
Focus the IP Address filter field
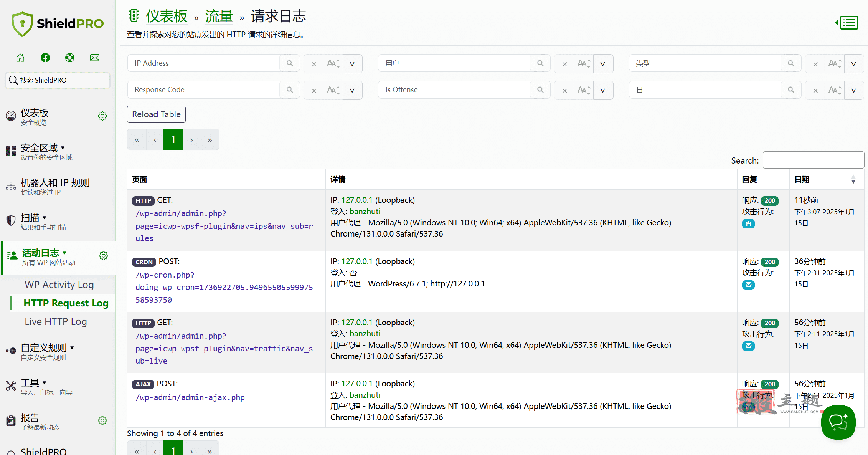coord(204,63)
